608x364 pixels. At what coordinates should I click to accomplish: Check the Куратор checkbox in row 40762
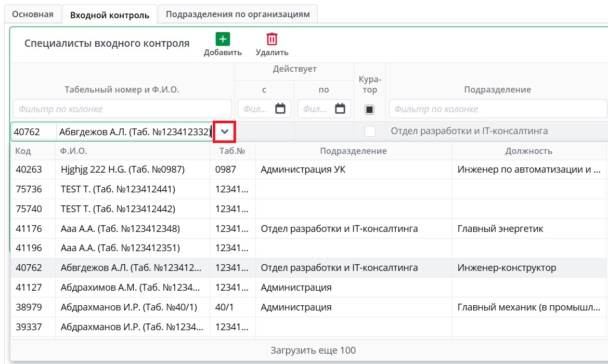pyautogui.click(x=370, y=132)
